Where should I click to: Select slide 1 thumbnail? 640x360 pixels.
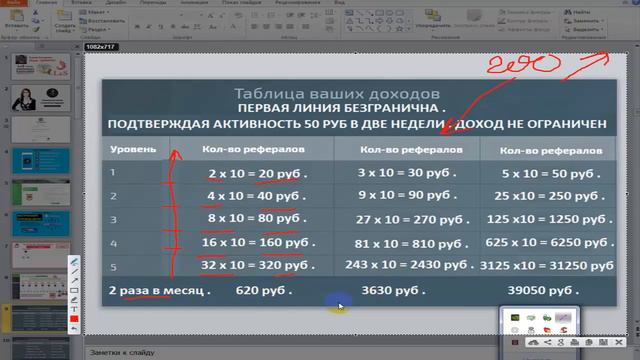(41, 67)
